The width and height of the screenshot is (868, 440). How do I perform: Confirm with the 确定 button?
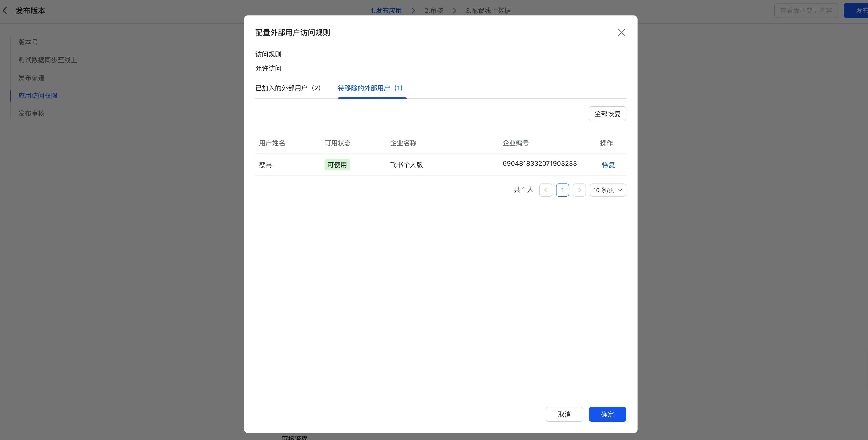tap(607, 414)
